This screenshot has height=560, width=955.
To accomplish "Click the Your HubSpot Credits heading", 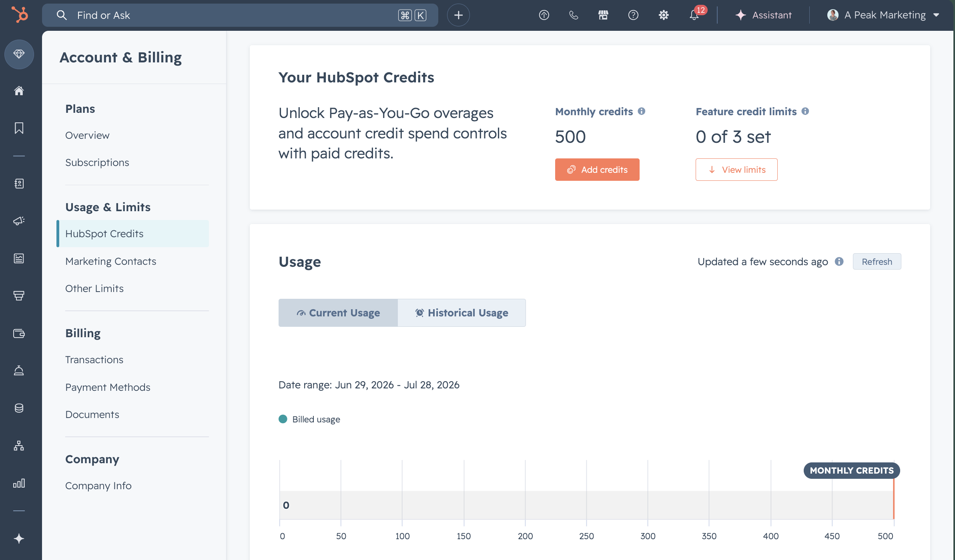I will click(356, 77).
